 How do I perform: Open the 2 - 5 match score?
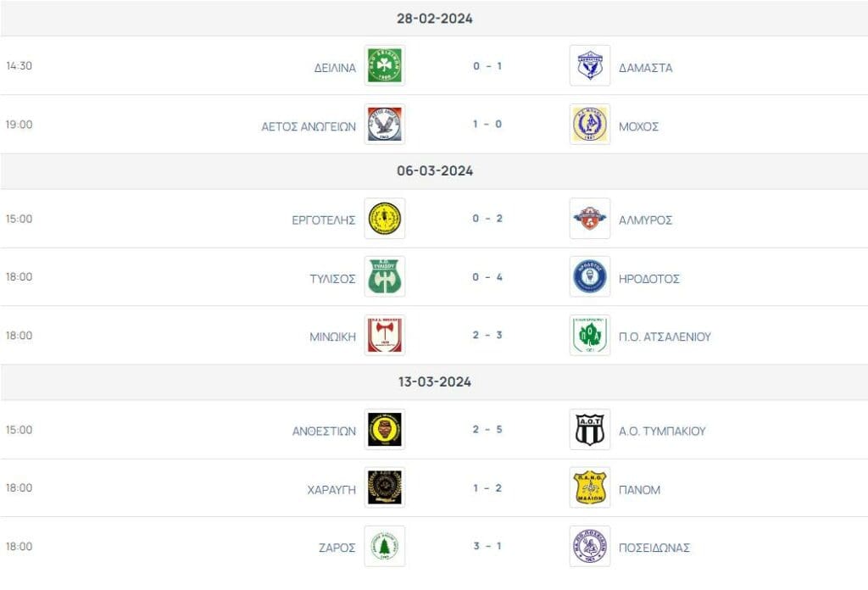click(487, 430)
